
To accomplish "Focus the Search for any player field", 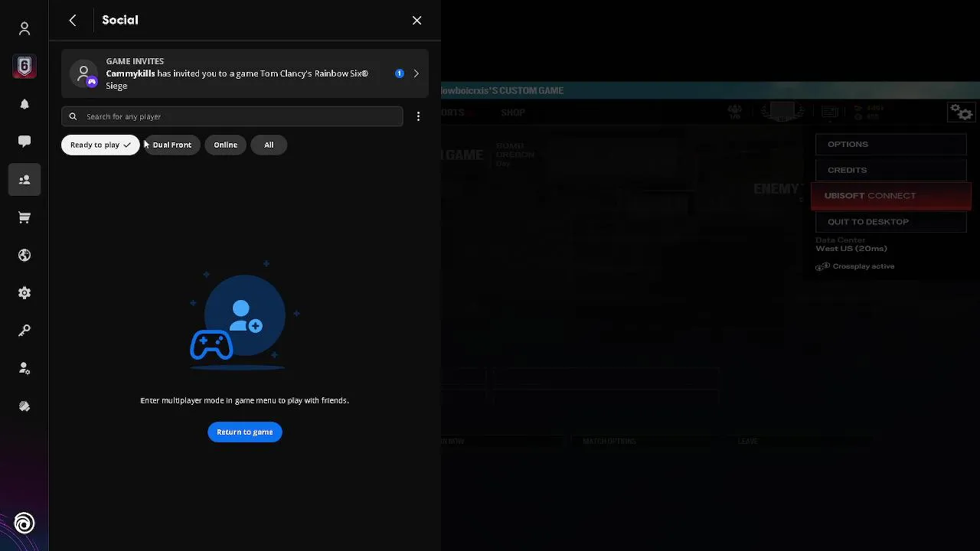I will click(232, 116).
